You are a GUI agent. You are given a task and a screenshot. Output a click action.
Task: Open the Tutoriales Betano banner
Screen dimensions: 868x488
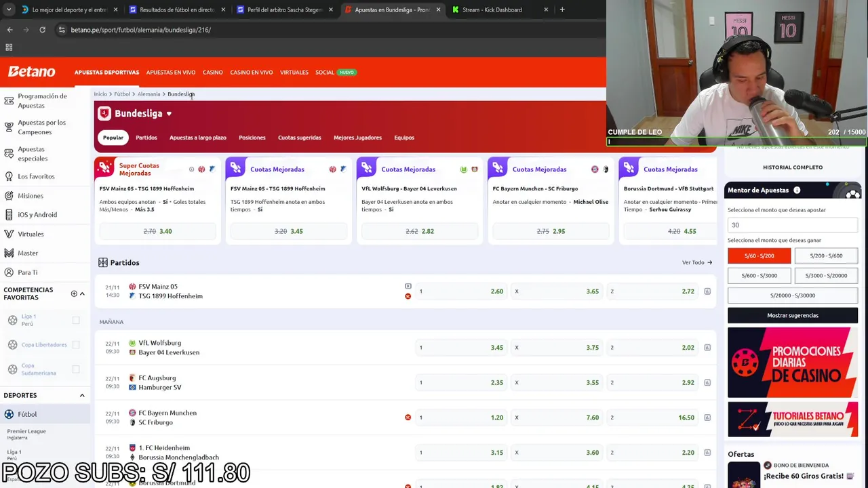(x=793, y=420)
